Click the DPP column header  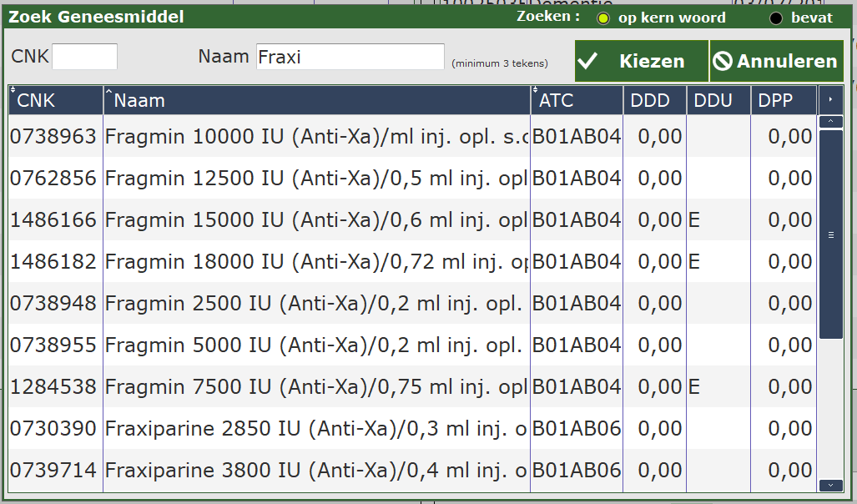784,101
